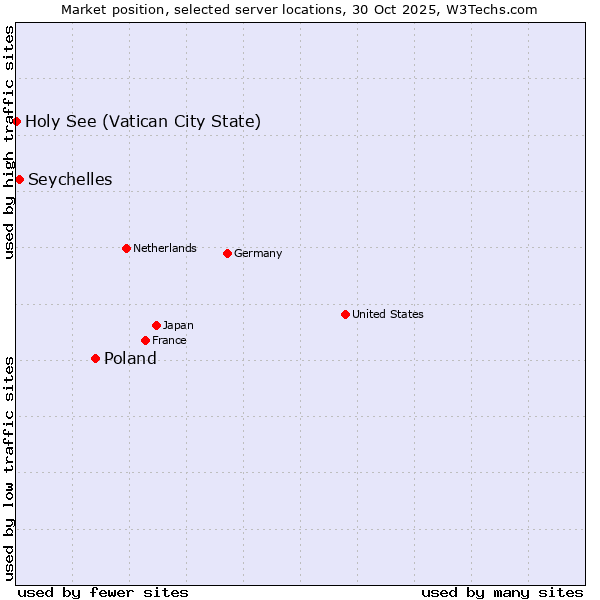This screenshot has width=600, height=600.
Task: Click the Japan text label
Action: point(178,325)
